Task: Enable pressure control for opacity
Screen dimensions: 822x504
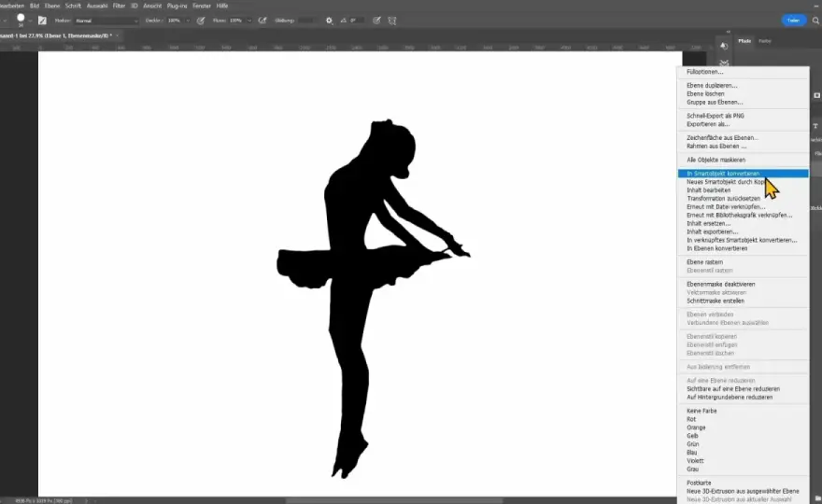Action: point(201,21)
